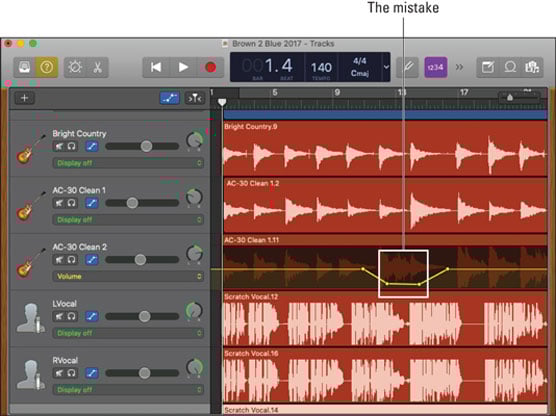This screenshot has height=416, width=556.
Task: Select LVocal singer icon
Action: coord(31,318)
